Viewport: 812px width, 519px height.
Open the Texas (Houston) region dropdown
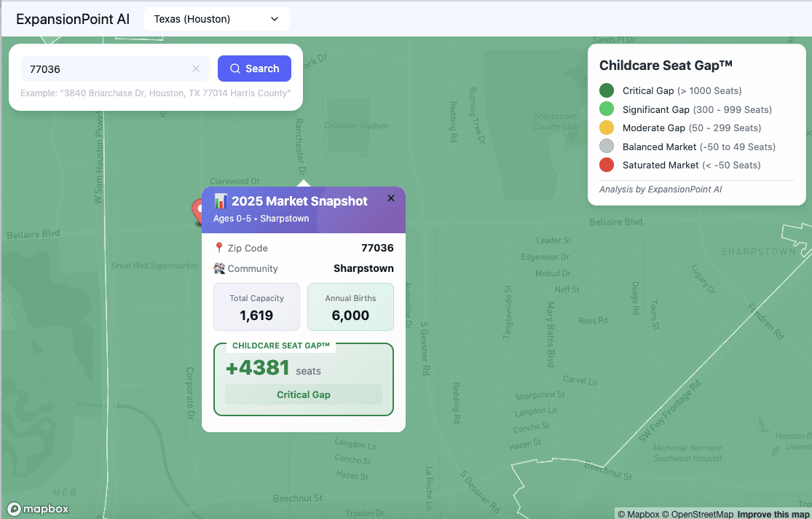pyautogui.click(x=216, y=19)
